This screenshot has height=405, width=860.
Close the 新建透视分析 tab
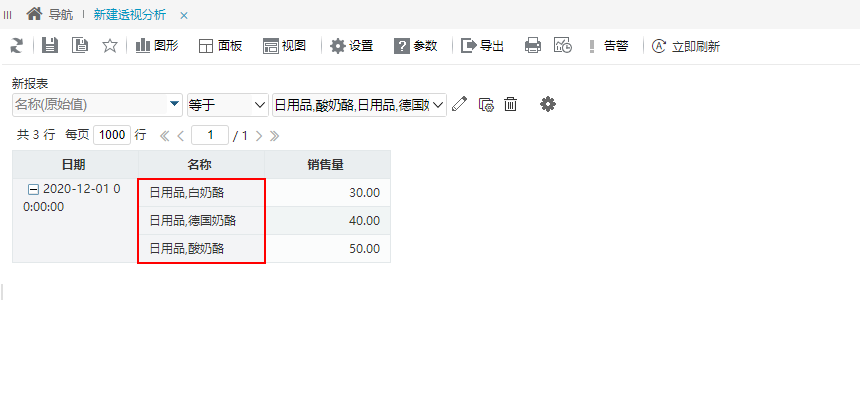coord(184,15)
